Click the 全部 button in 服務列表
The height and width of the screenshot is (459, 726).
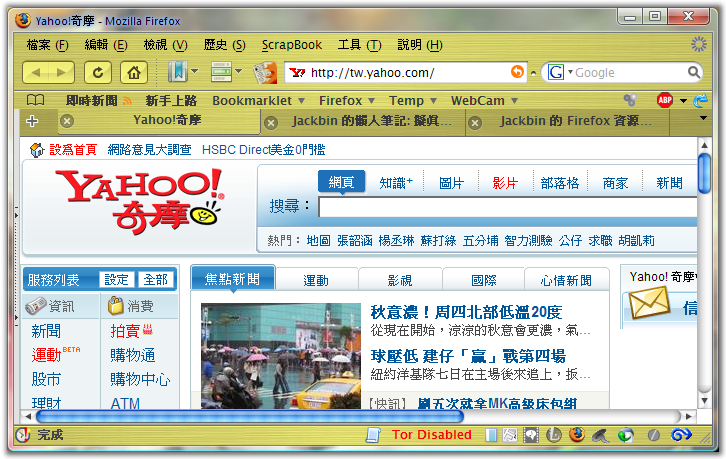click(x=155, y=279)
